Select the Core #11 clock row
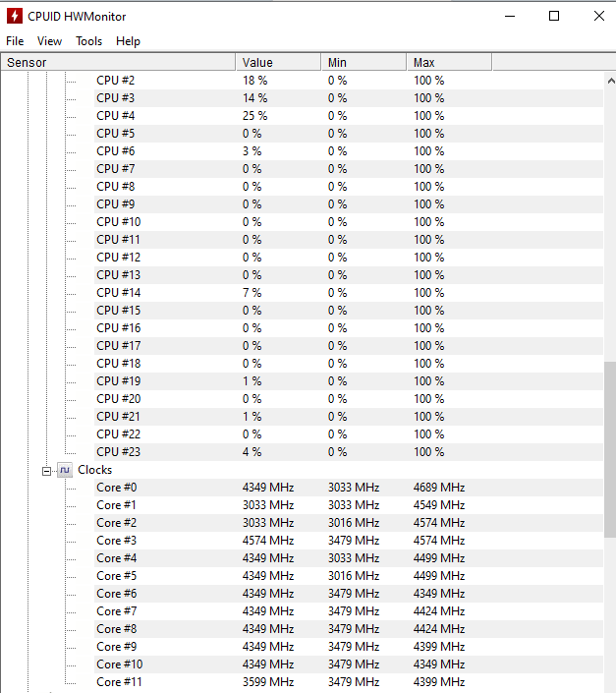This screenshot has width=616, height=693. pyautogui.click(x=349, y=682)
